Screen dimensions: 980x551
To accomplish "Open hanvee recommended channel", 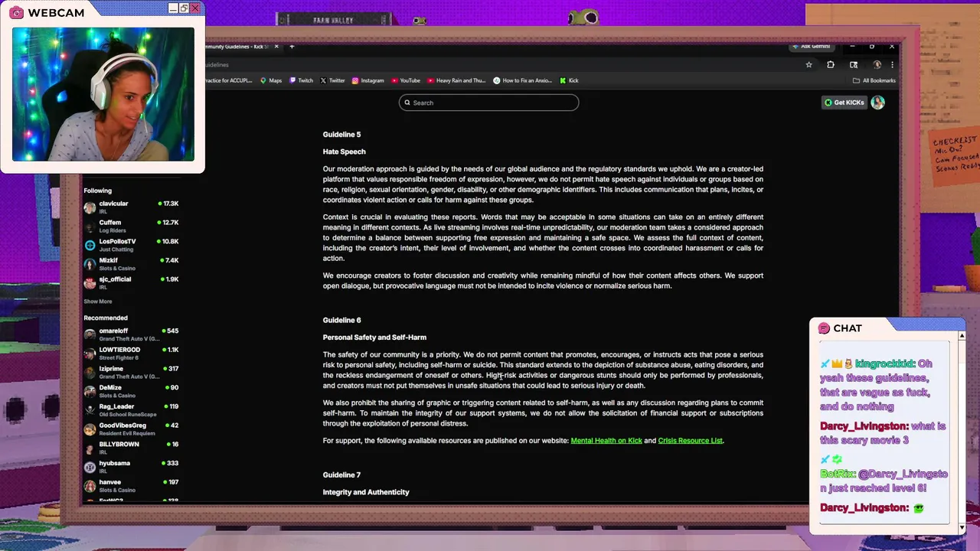I will point(131,485).
